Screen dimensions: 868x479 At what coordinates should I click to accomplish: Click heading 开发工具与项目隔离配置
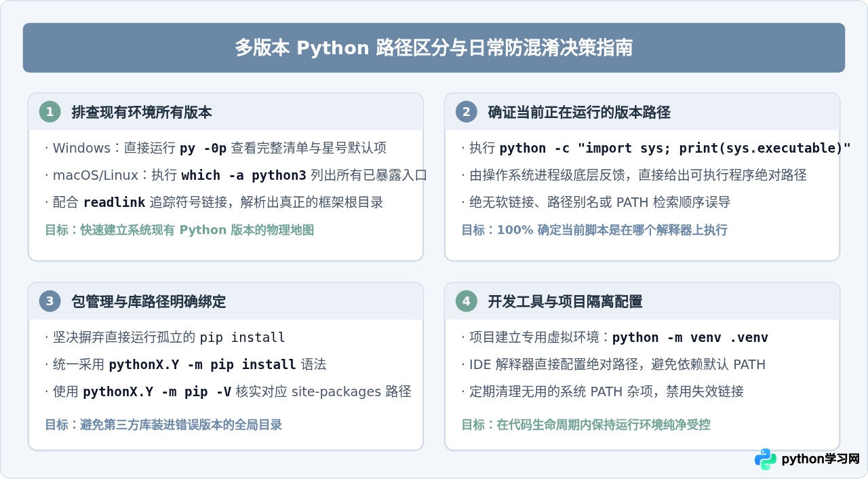tap(565, 302)
